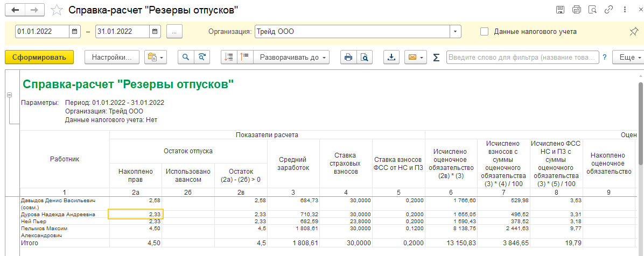Image resolution: width=644 pixels, height=256 pixels.
Task: Click column header 'Ставка страховых взносов'
Action: click(345, 163)
